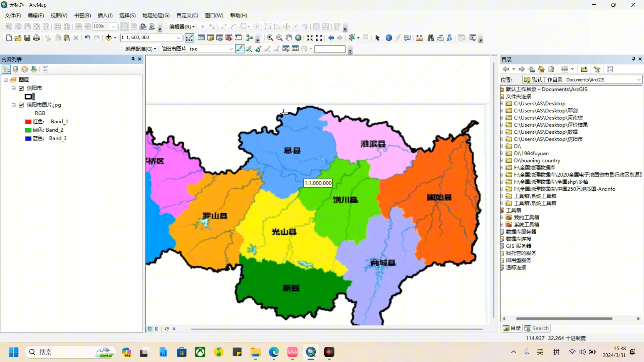Select the Measure tool
The width and height of the screenshot is (644, 362).
pyautogui.click(x=419, y=38)
